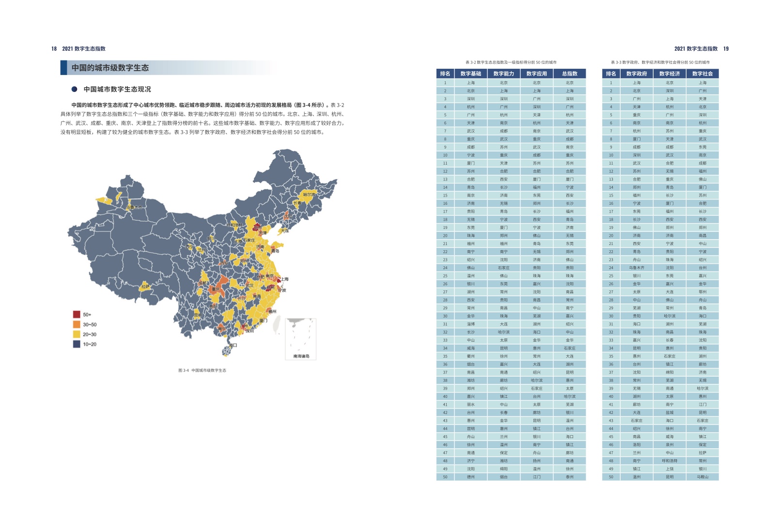
Task: Click the orange 30~50 legend swatch
Action: coord(77,324)
